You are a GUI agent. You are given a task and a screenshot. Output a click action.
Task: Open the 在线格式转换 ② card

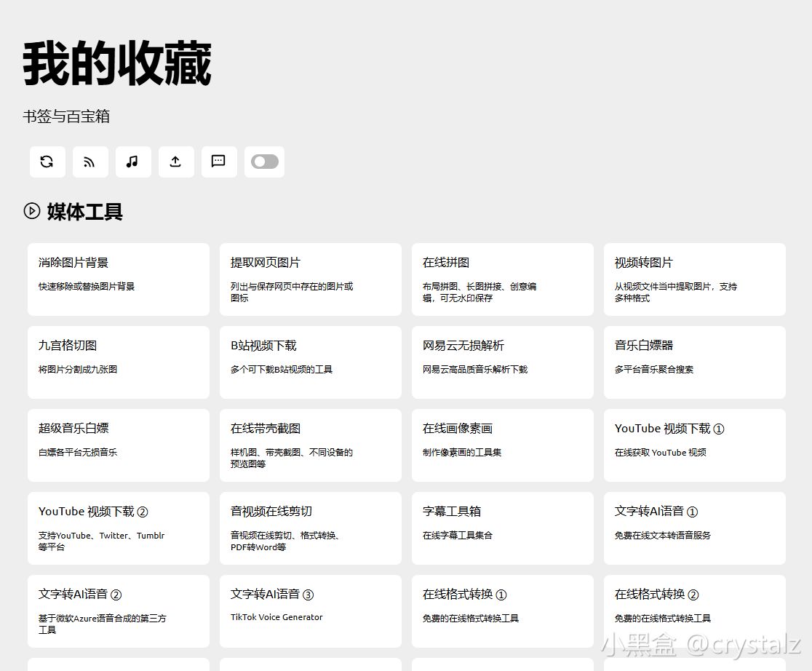(695, 611)
